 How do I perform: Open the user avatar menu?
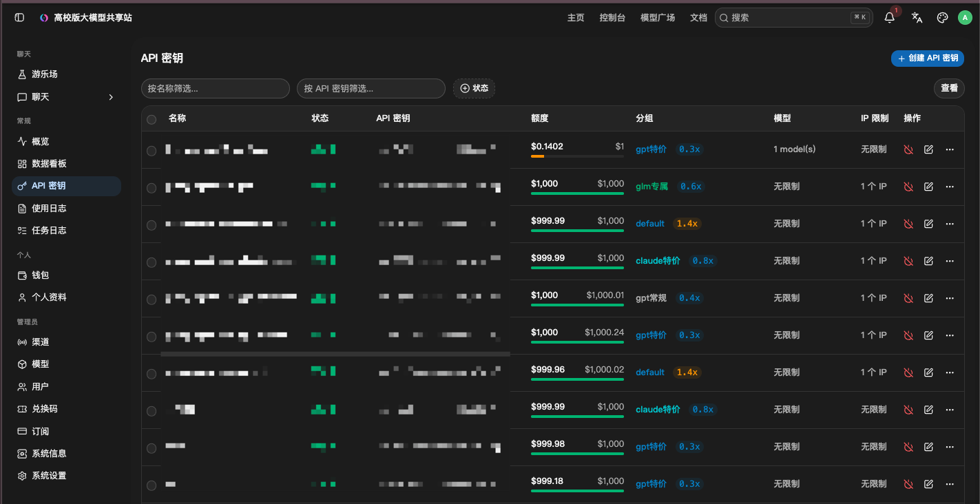965,18
